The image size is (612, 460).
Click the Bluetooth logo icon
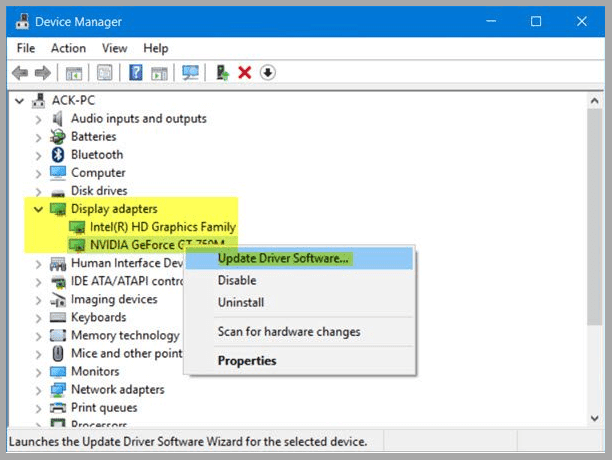click(58, 155)
